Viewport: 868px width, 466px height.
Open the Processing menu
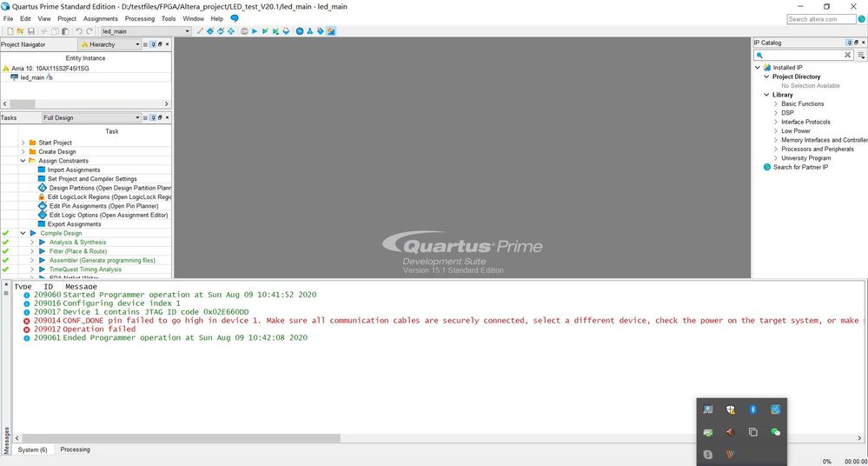[140, 18]
